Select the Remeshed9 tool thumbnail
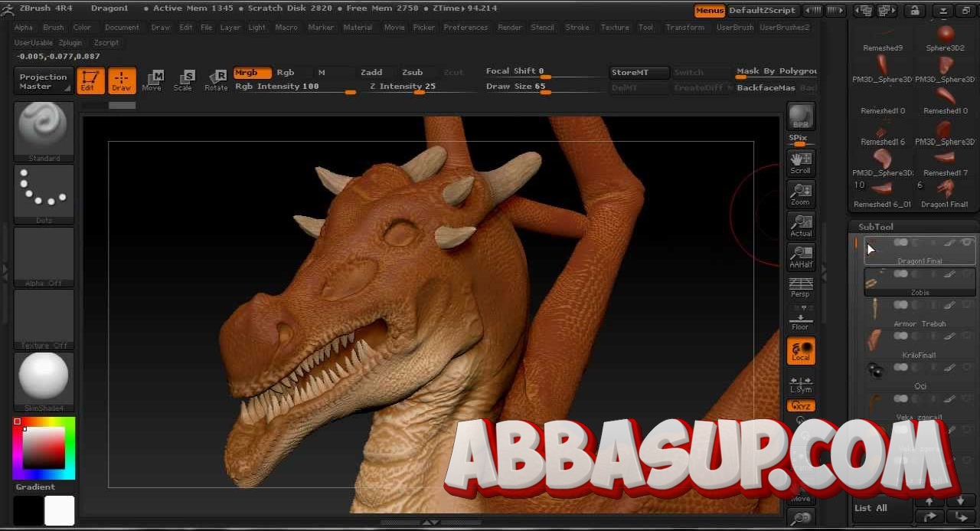Viewport: 980px width, 531px height. 883,38
